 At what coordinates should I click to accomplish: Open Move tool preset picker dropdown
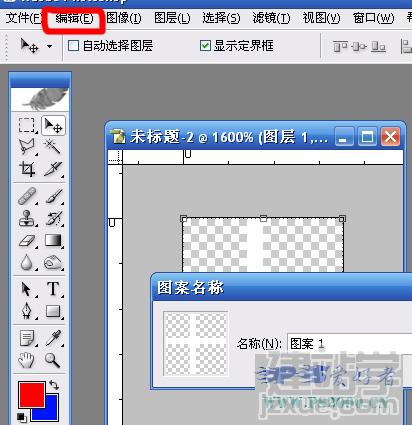pos(49,46)
